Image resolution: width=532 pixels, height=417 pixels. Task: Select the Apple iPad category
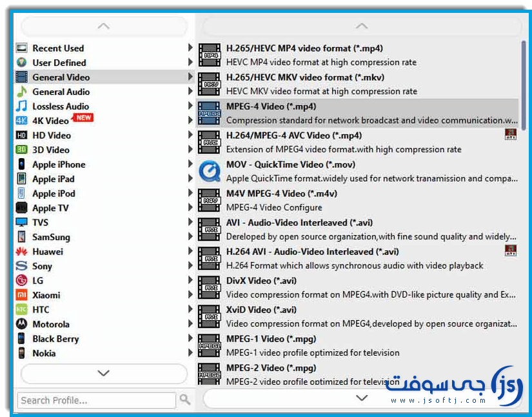click(104, 179)
